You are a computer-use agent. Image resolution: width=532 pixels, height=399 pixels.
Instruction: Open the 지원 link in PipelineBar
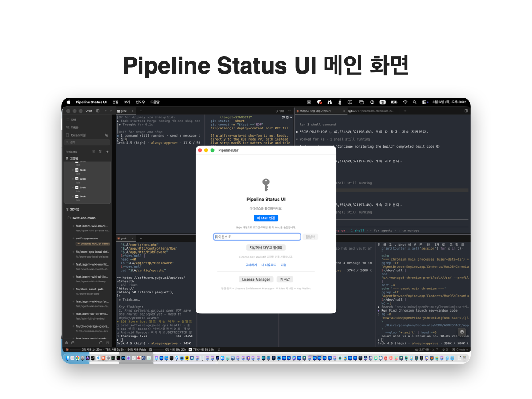(x=283, y=265)
